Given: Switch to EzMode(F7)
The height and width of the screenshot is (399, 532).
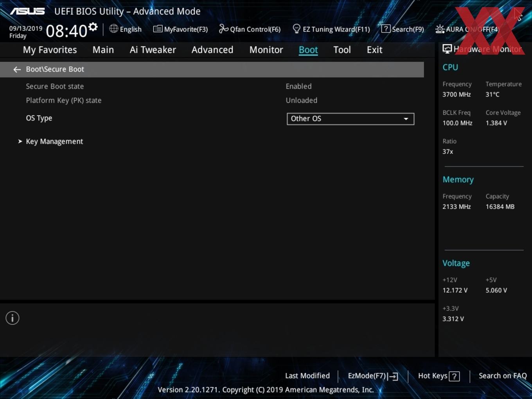Looking at the screenshot, I should (x=373, y=376).
